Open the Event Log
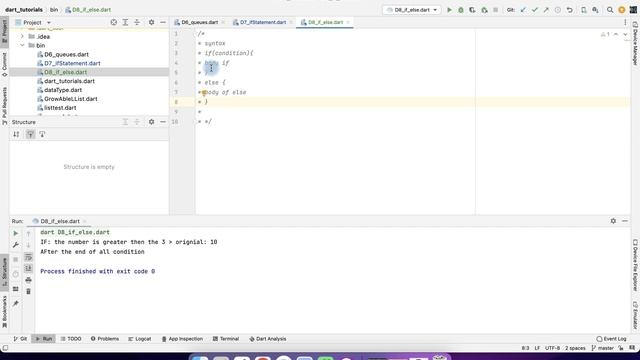Image resolution: width=640 pixels, height=360 pixels. 611,339
